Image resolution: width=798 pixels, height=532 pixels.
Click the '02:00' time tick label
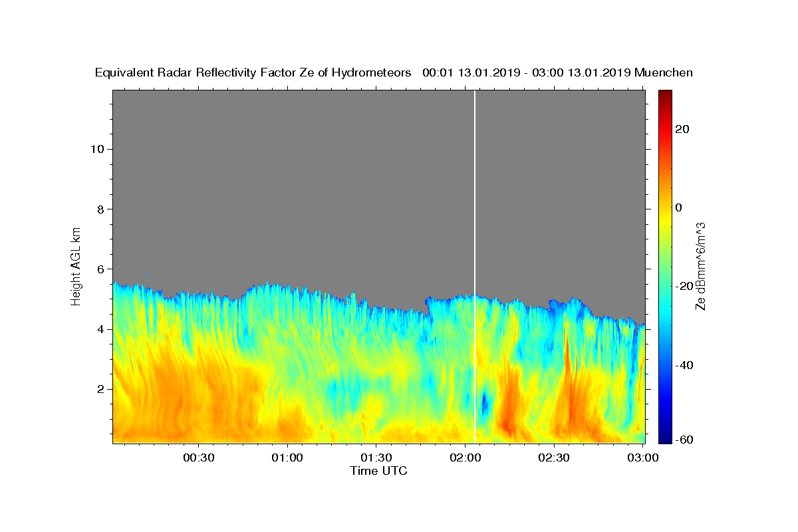pos(465,458)
